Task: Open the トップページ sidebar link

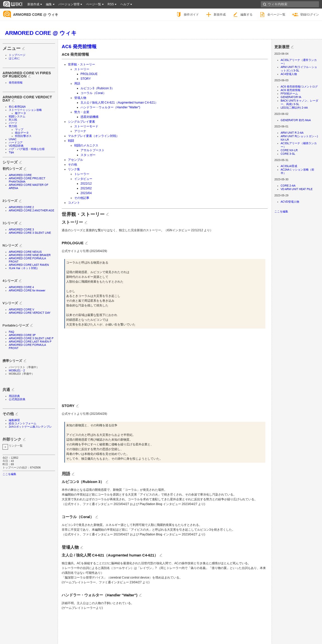Action: (x=17, y=55)
